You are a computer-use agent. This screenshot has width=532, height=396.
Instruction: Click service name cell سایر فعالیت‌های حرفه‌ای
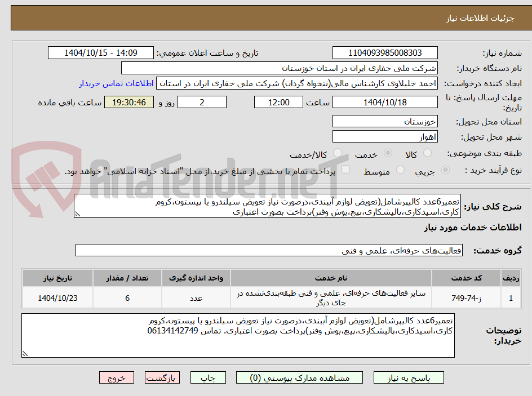pyautogui.click(x=331, y=297)
